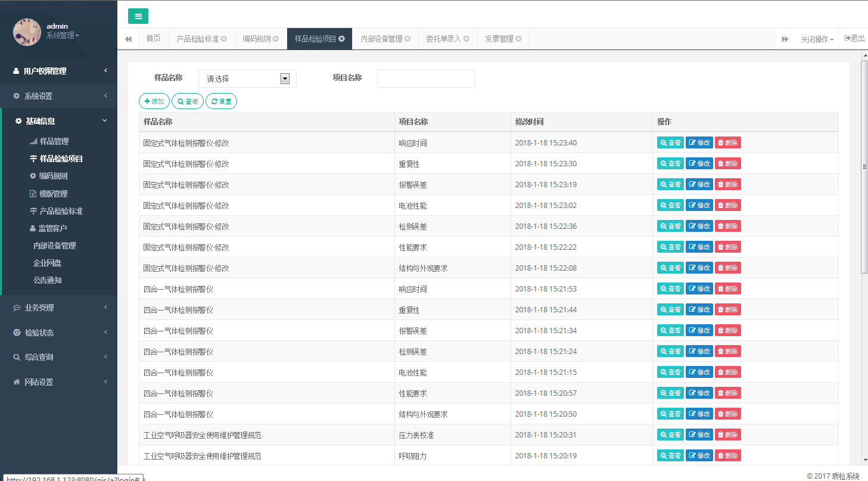Click the 查询 search button
Screen dimensions: 868x481
click(x=188, y=101)
